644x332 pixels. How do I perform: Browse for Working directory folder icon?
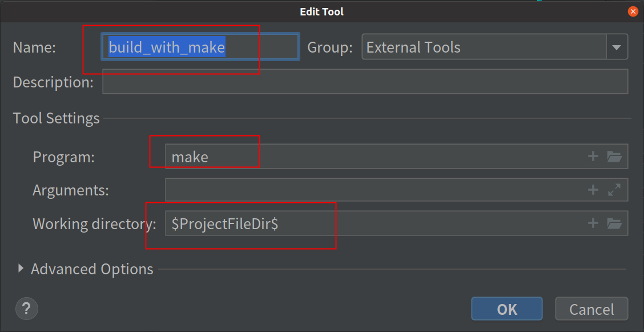[614, 223]
